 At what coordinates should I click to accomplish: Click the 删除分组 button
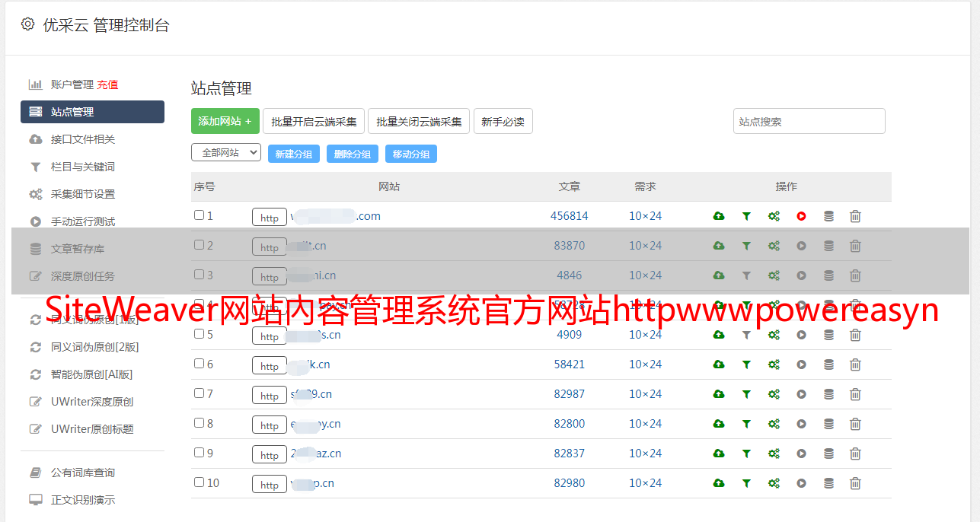click(353, 154)
